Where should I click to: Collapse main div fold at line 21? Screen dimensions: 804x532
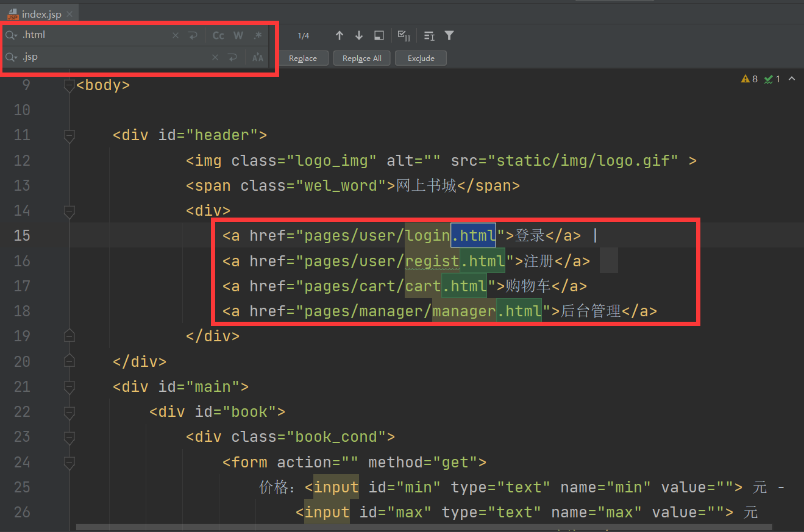click(69, 387)
